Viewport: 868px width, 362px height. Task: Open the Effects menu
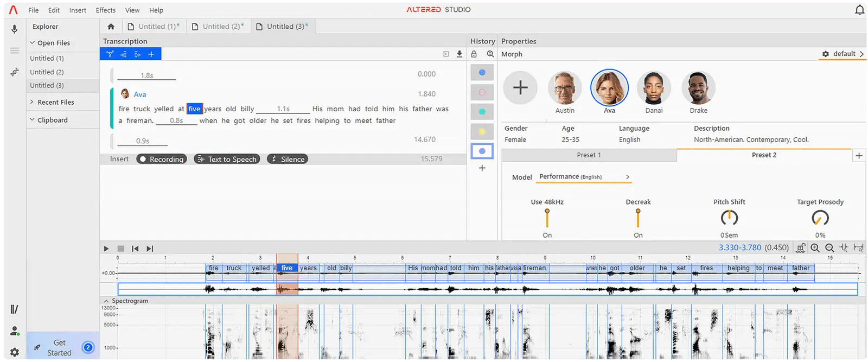point(105,10)
